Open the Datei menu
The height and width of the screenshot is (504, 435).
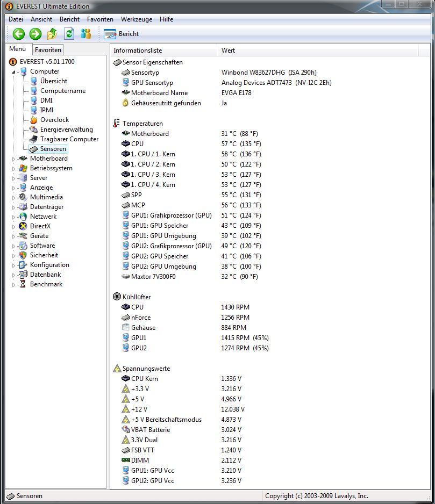[x=16, y=19]
